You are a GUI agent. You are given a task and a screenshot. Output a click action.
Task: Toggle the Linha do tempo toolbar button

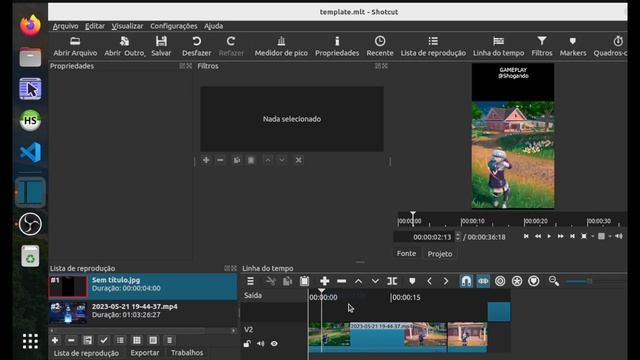pyautogui.click(x=498, y=47)
